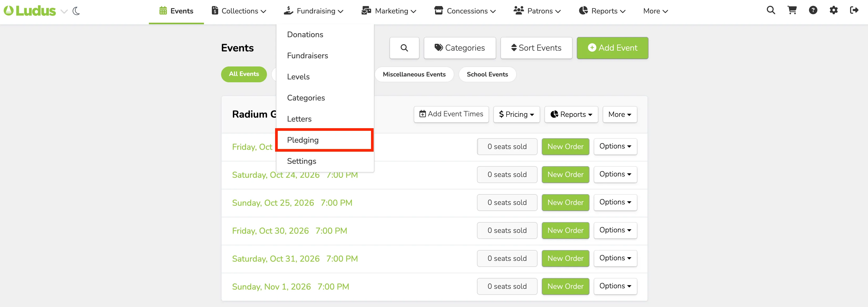Open Options for Friday, Oct 30
This screenshot has width=868, height=307.
click(615, 230)
